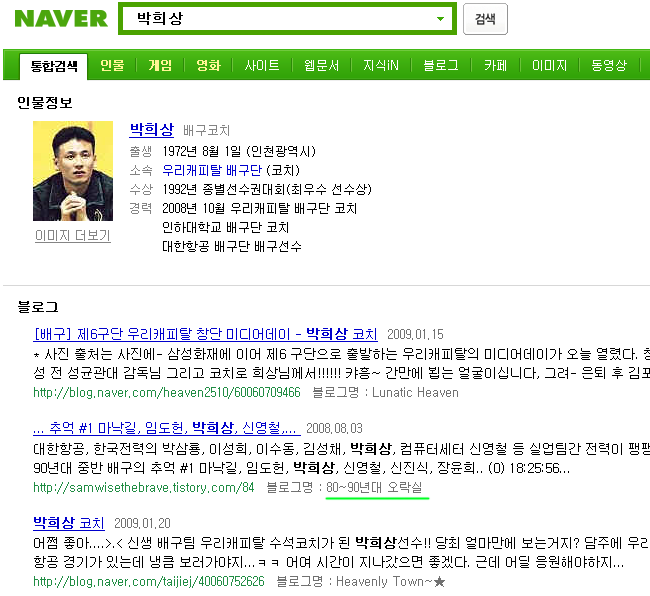650x596 pixels.
Task: Open the 이미지 tab
Action: pos(549,65)
